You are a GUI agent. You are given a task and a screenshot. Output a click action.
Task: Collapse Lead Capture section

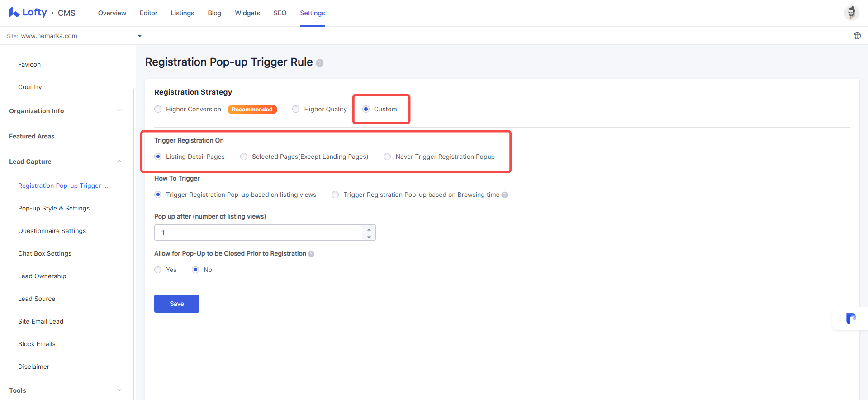tap(119, 162)
